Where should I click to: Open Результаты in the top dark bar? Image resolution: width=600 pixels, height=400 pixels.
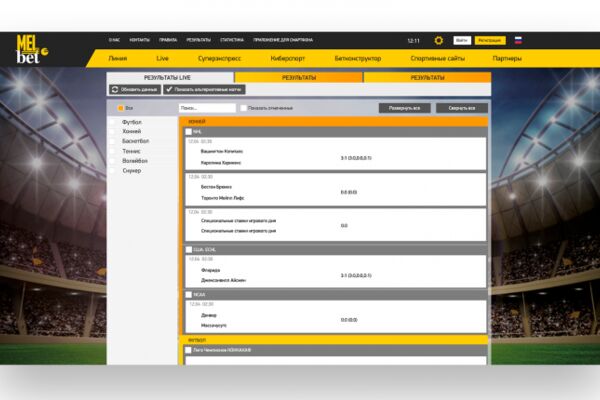pos(199,40)
